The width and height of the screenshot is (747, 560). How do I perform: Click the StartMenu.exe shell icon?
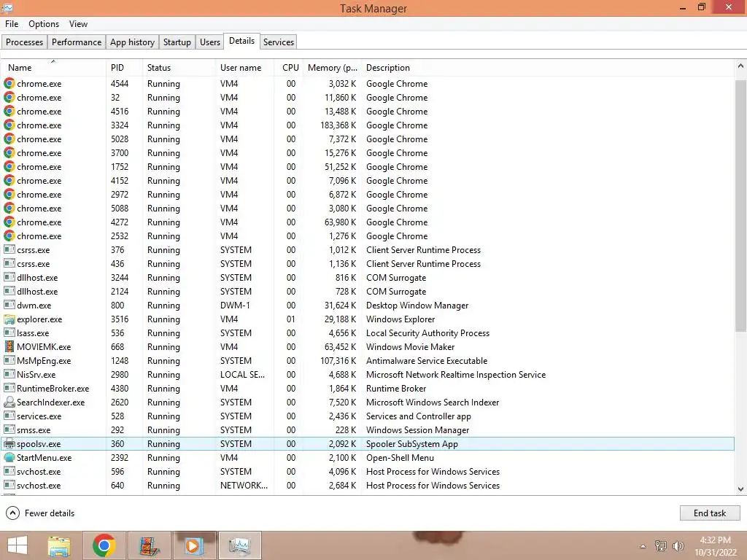tap(9, 458)
